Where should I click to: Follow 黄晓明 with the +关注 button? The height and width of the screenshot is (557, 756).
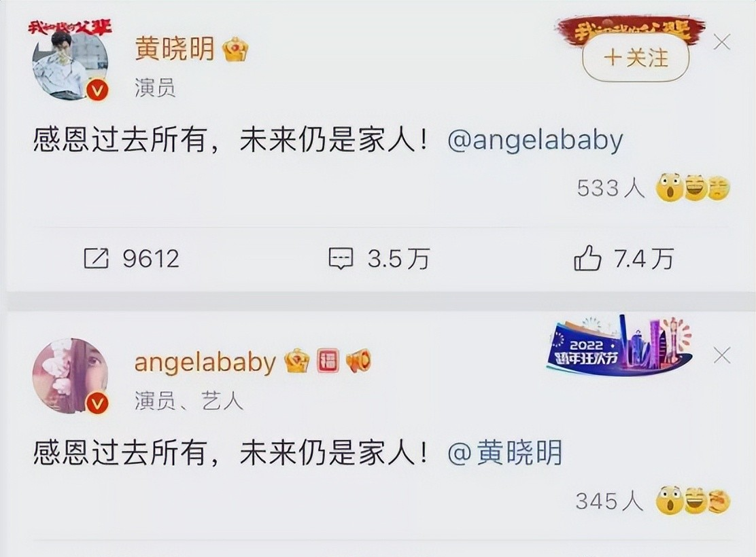pyautogui.click(x=636, y=58)
